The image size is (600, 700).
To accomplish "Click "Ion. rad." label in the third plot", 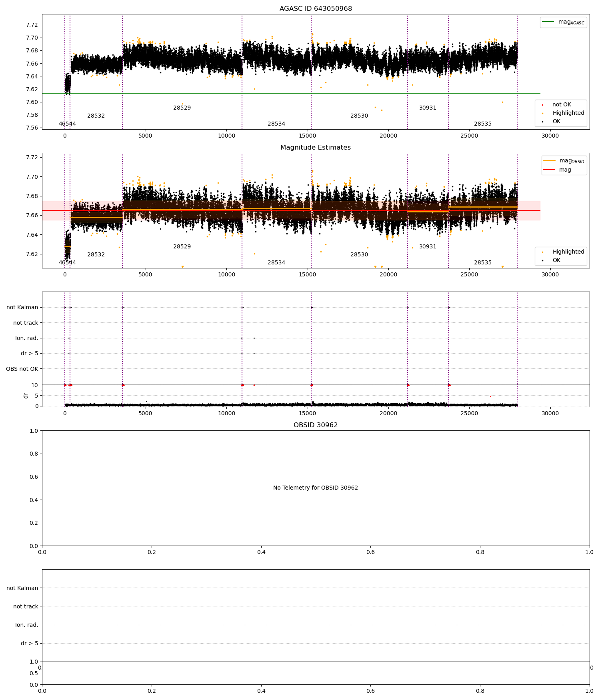I will pos(27,338).
